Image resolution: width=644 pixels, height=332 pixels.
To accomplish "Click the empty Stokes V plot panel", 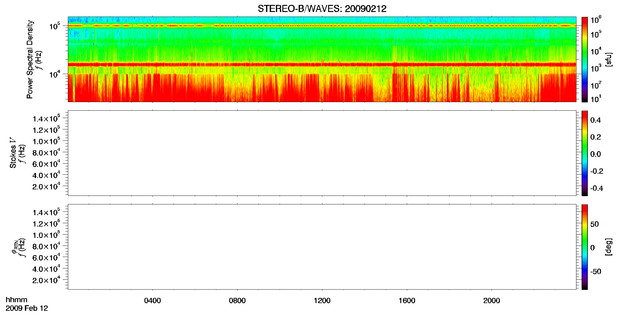I will pyautogui.click(x=322, y=153).
